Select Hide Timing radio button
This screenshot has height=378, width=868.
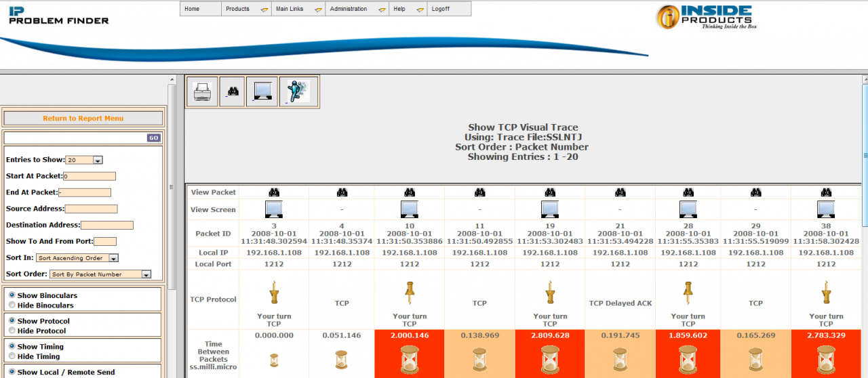tap(12, 356)
